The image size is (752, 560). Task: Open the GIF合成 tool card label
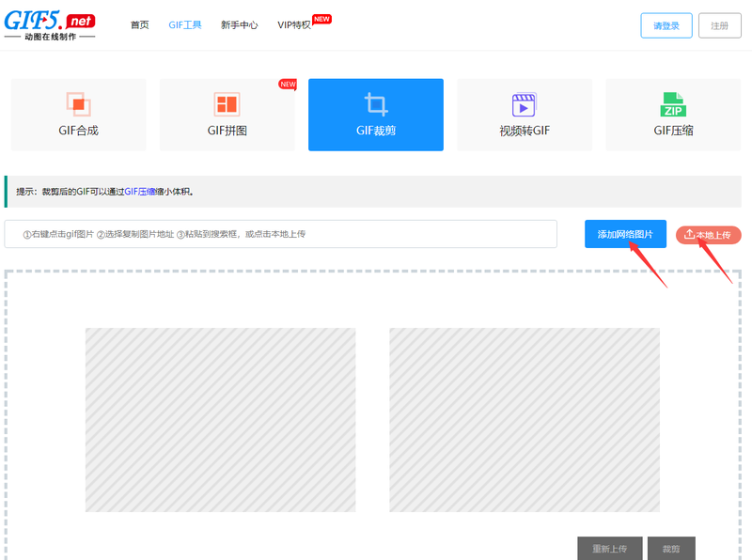(79, 131)
